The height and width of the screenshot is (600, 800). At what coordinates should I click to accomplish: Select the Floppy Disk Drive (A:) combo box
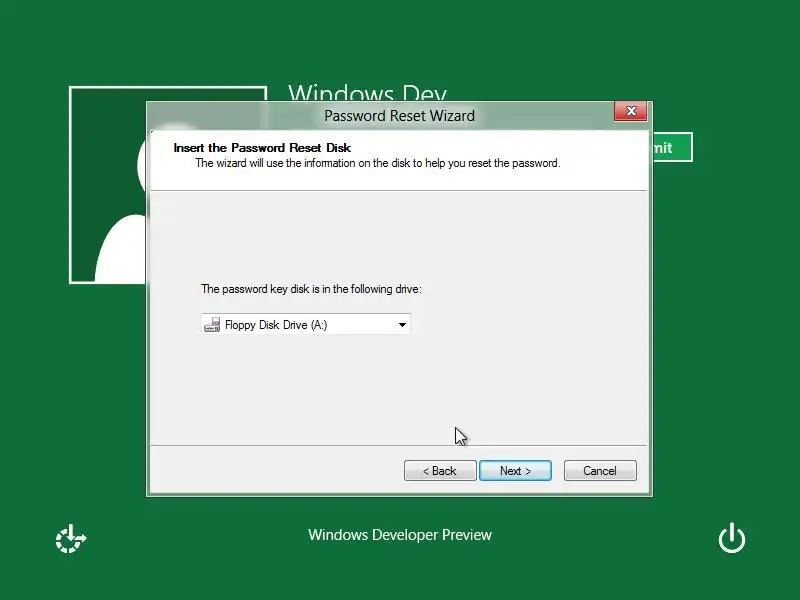(306, 324)
